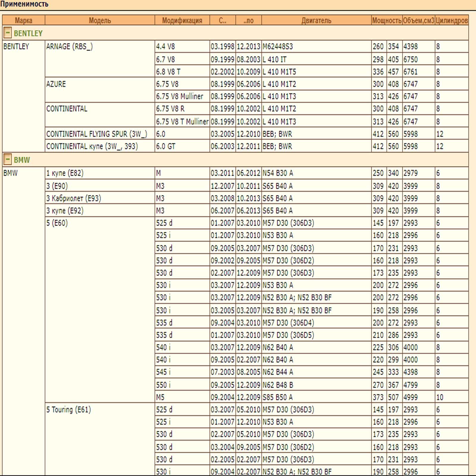The height and width of the screenshot is (476, 476).
Task: Click the Двигатель column header
Action: pyautogui.click(x=316, y=20)
